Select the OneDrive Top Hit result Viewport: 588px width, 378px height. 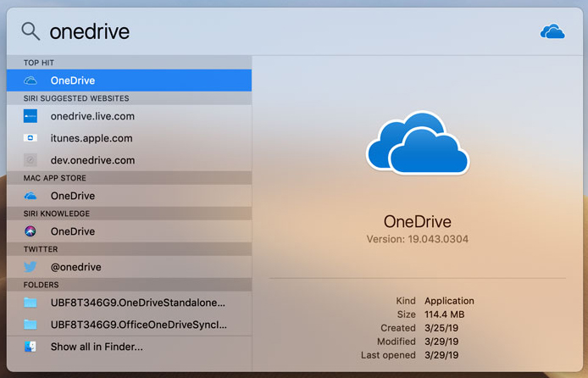point(129,81)
